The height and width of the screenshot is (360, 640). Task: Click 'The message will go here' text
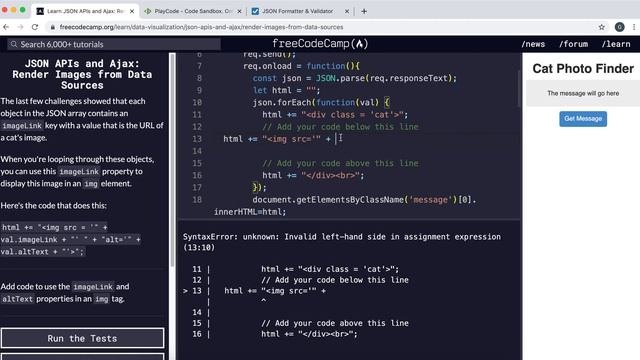point(583,93)
